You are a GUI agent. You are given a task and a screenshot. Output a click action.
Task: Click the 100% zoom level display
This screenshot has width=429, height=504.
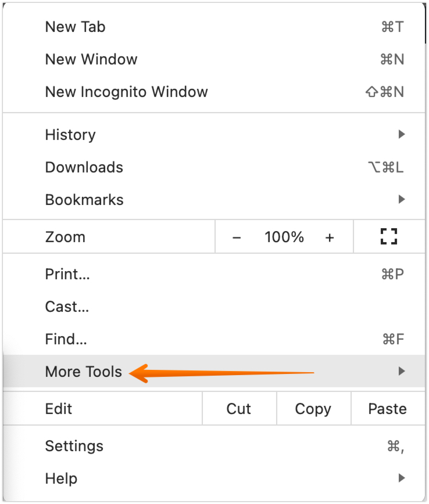pos(284,237)
